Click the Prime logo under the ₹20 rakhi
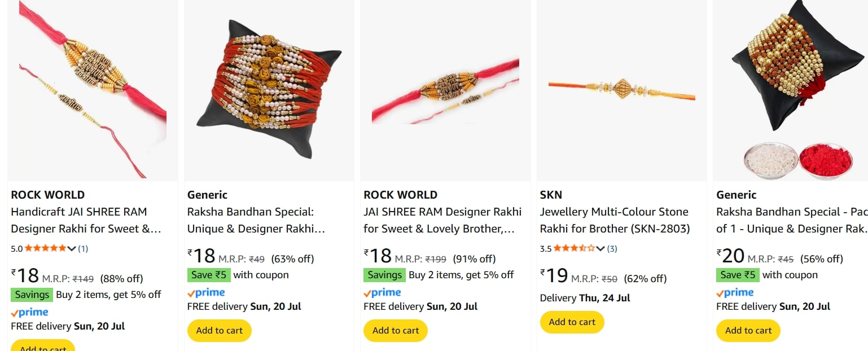The image size is (868, 351). (x=735, y=292)
